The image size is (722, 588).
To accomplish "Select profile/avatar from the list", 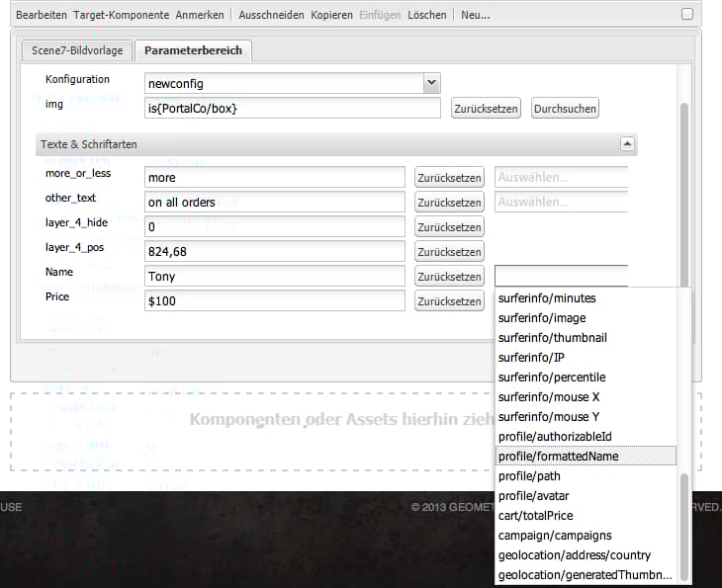I will point(586,496).
